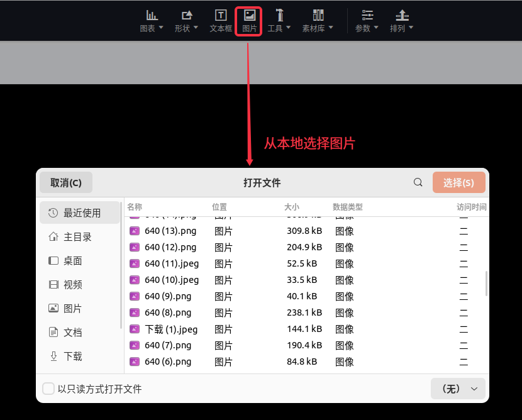Open the 图表 chart tool
522x420 pixels.
pos(152,15)
